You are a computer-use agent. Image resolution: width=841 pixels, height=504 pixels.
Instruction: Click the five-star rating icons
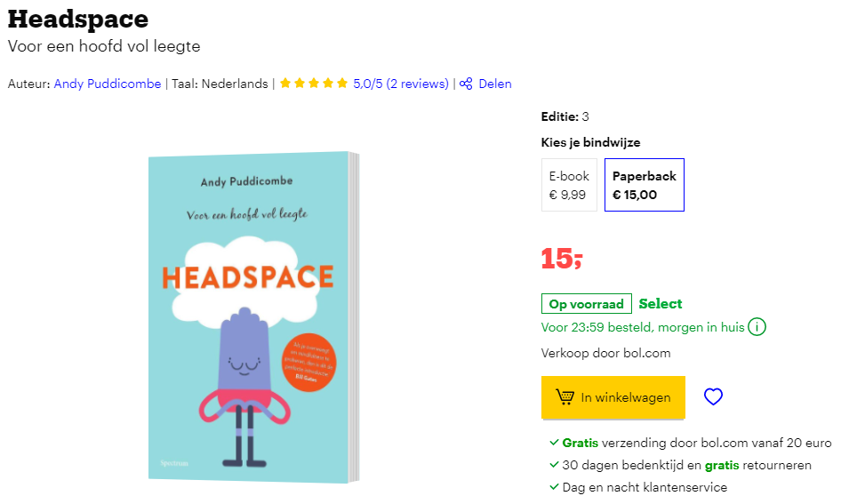point(314,83)
